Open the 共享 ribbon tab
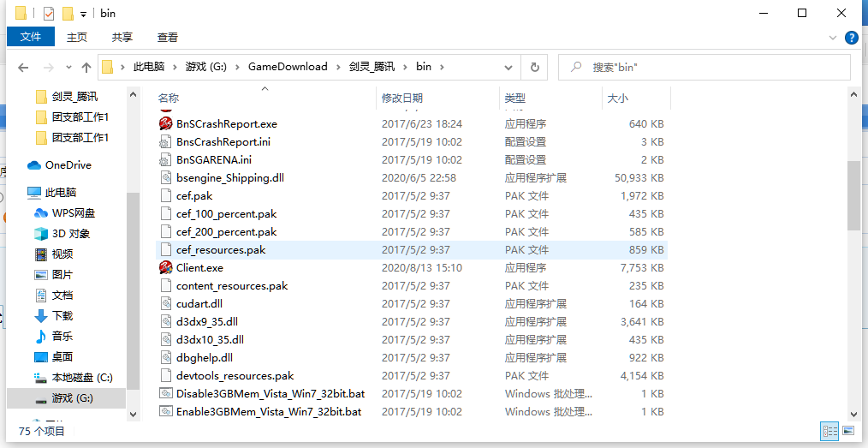 122,37
